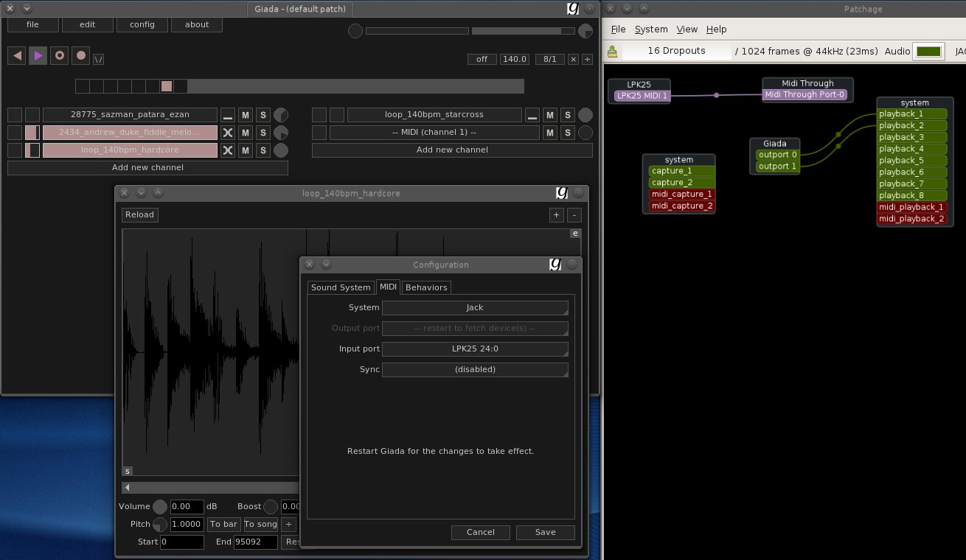Screen dimensions: 966x560
Task: Click the beat multiplier (×) button
Action: click(573, 59)
